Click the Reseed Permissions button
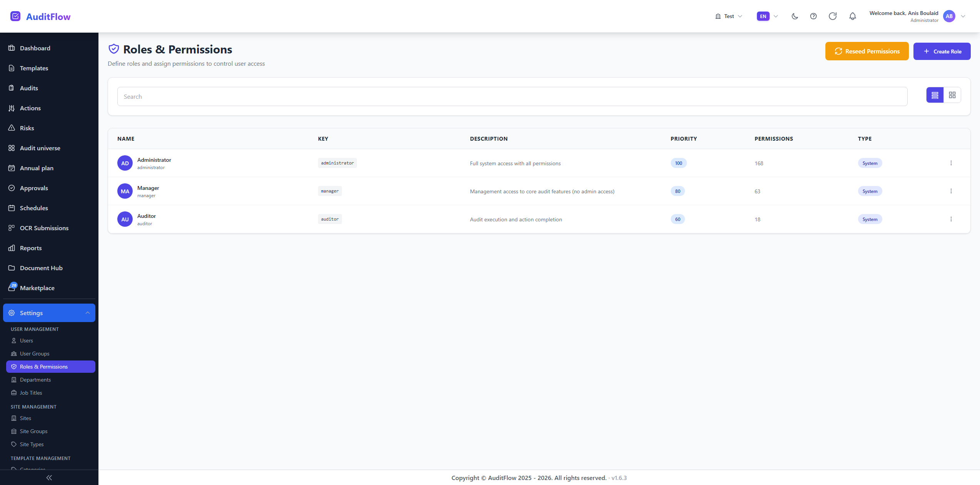 [867, 51]
